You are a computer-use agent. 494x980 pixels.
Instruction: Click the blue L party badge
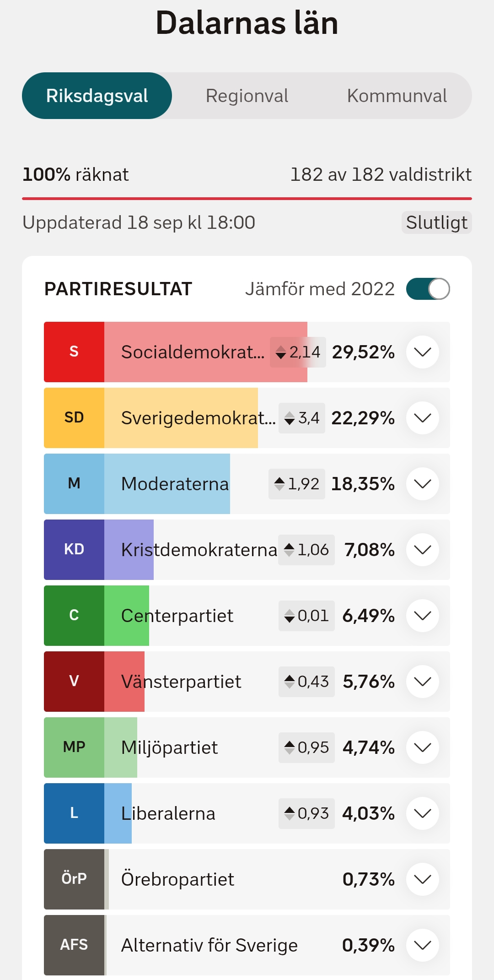click(74, 813)
